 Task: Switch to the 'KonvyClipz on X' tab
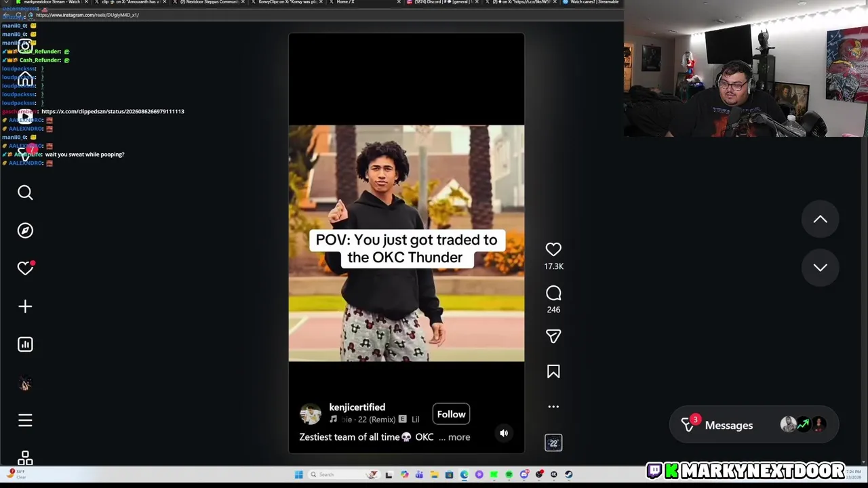click(x=288, y=2)
